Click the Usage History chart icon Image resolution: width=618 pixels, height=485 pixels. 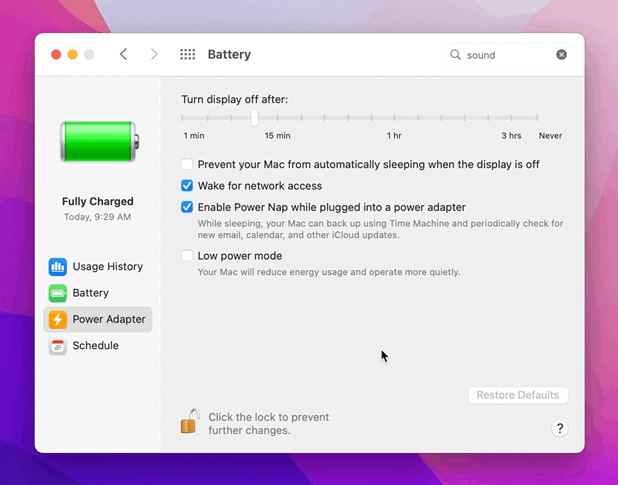pos(58,267)
